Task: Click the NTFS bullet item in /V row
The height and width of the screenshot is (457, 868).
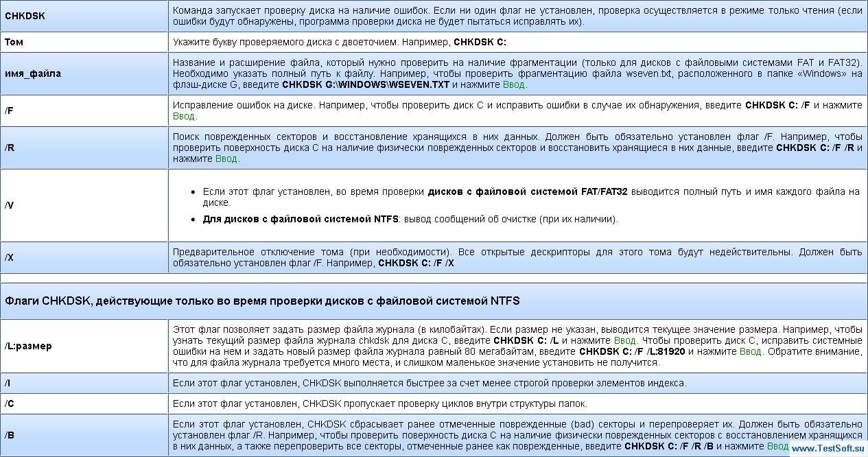Action: pyautogui.click(x=410, y=219)
